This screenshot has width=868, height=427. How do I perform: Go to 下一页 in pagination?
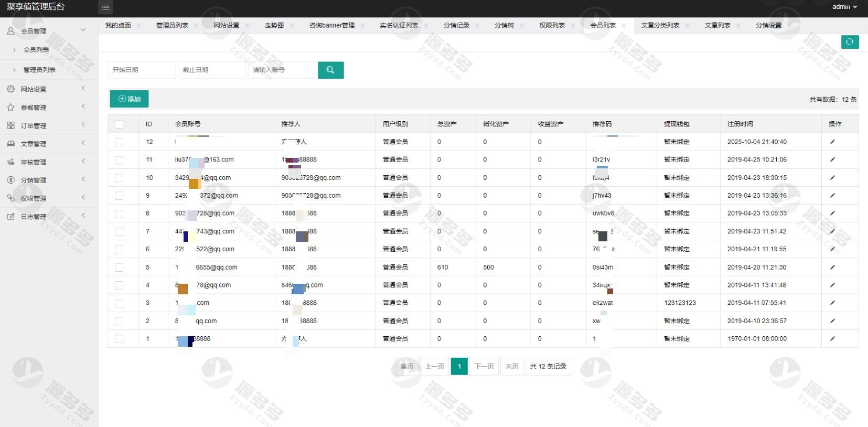(484, 366)
